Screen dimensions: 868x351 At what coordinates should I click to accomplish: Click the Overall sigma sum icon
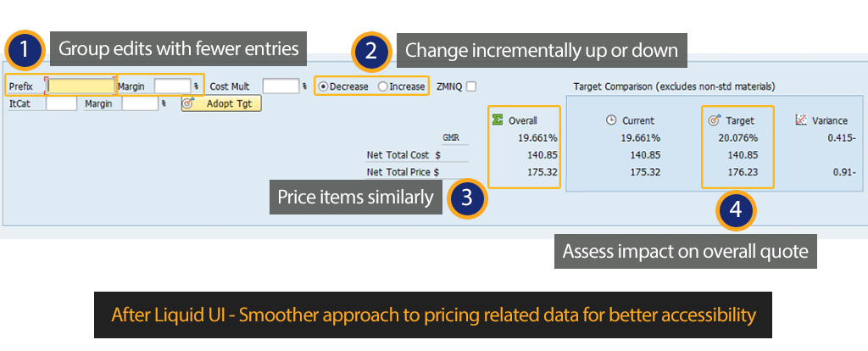click(498, 120)
